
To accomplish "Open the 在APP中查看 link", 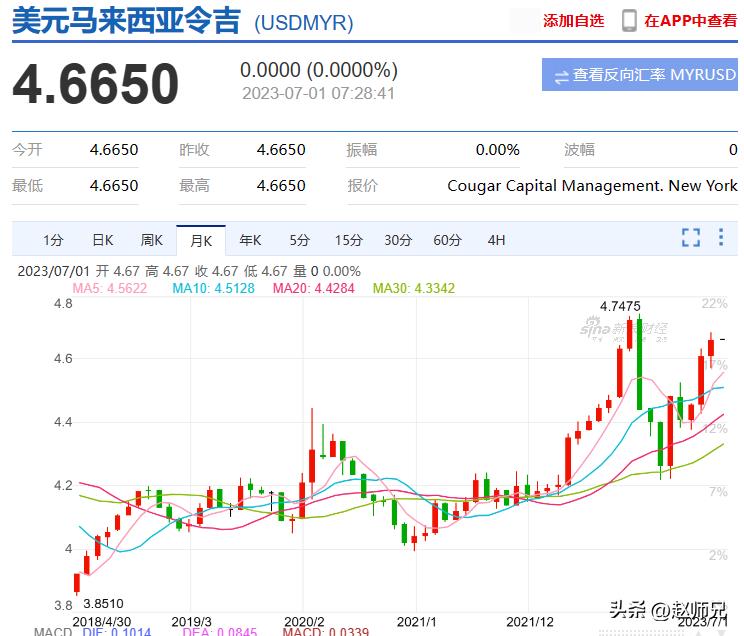I will 690,20.
